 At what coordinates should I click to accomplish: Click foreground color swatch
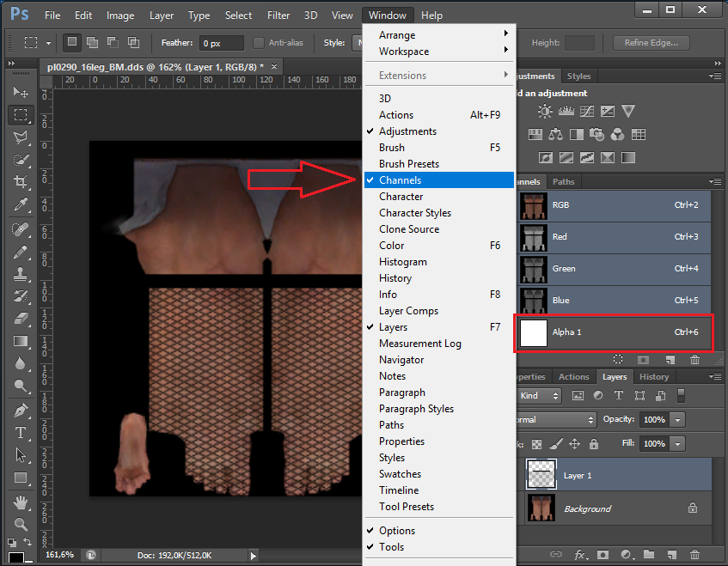(x=15, y=557)
